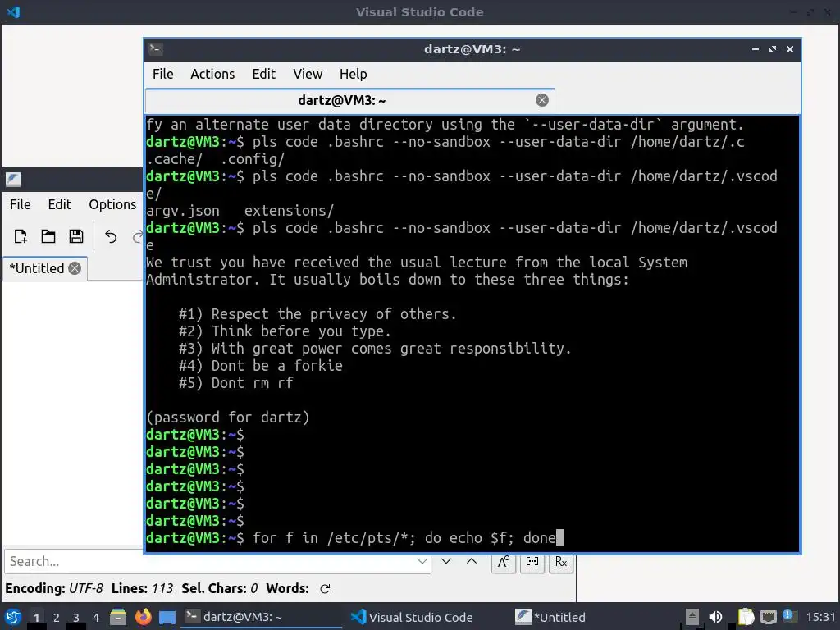Click the '(password for dartz)' terminal line
This screenshot has width=840, height=630.
click(x=228, y=418)
